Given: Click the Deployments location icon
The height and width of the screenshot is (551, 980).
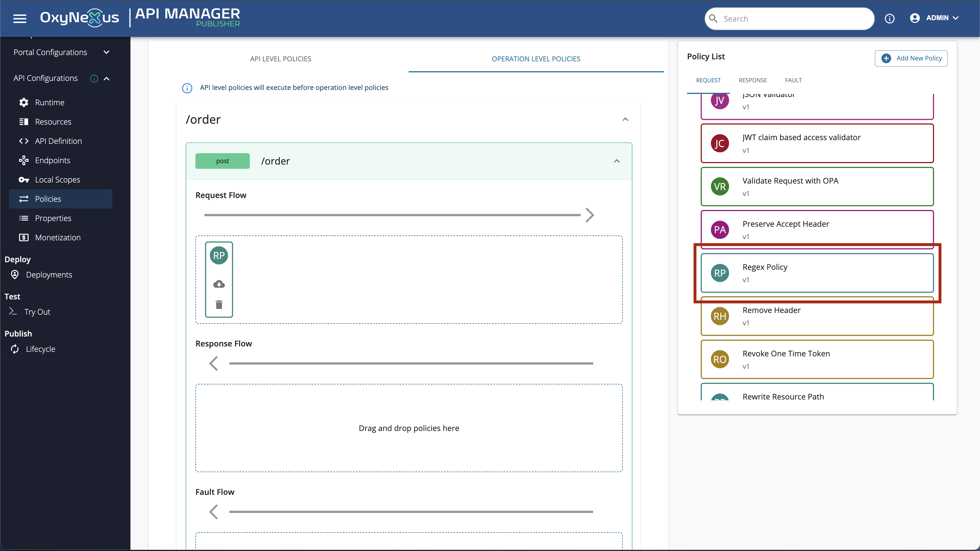Looking at the screenshot, I should click(x=15, y=274).
